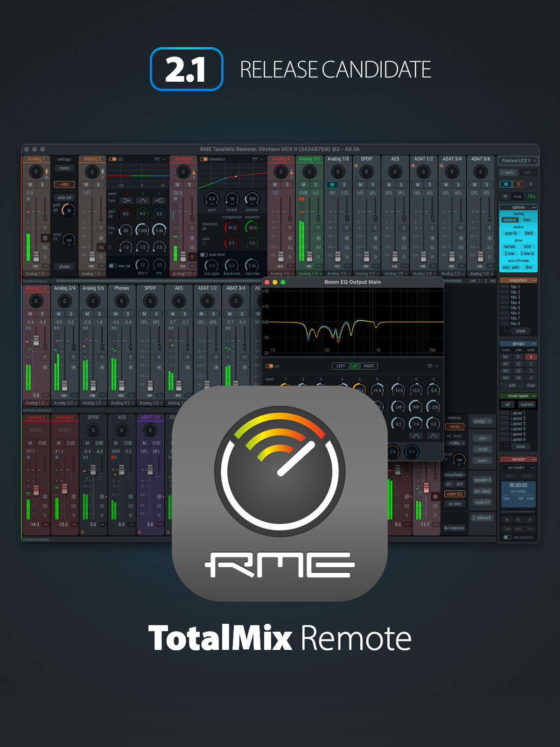Collapse the options panel
Image resolution: width=560 pixels, height=747 pixels.
coord(534,207)
